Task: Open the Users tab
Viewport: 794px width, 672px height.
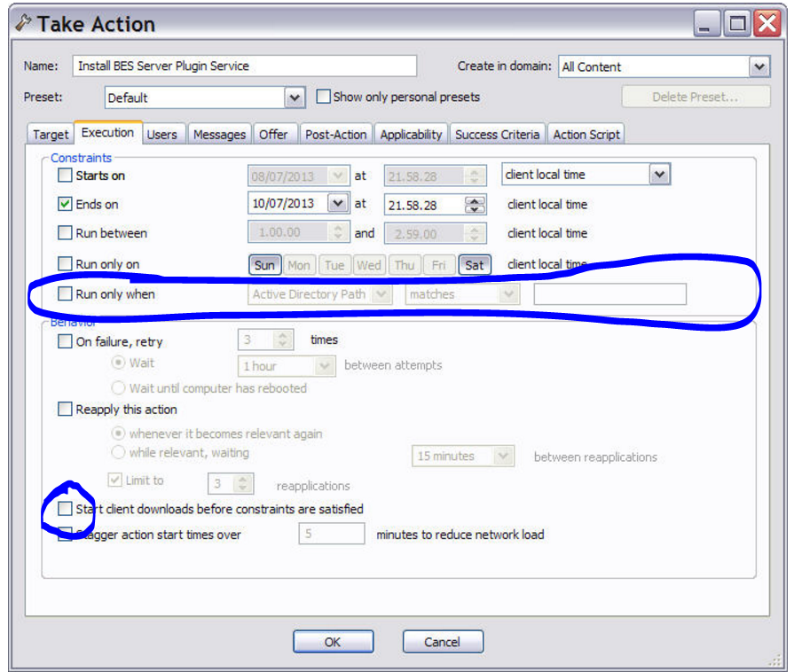Action: click(162, 135)
